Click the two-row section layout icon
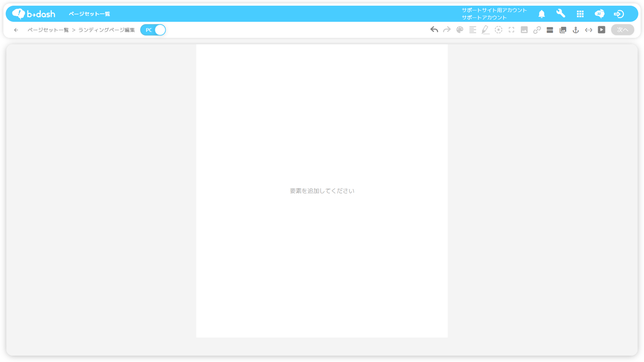This screenshot has height=362, width=644. click(x=550, y=30)
